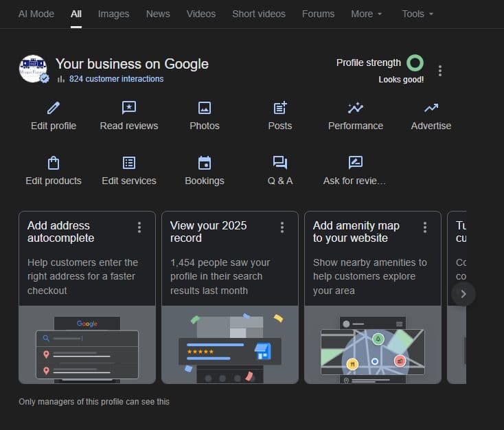504x430 pixels.
Task: Open Read reviews star icon
Action: [x=129, y=108]
